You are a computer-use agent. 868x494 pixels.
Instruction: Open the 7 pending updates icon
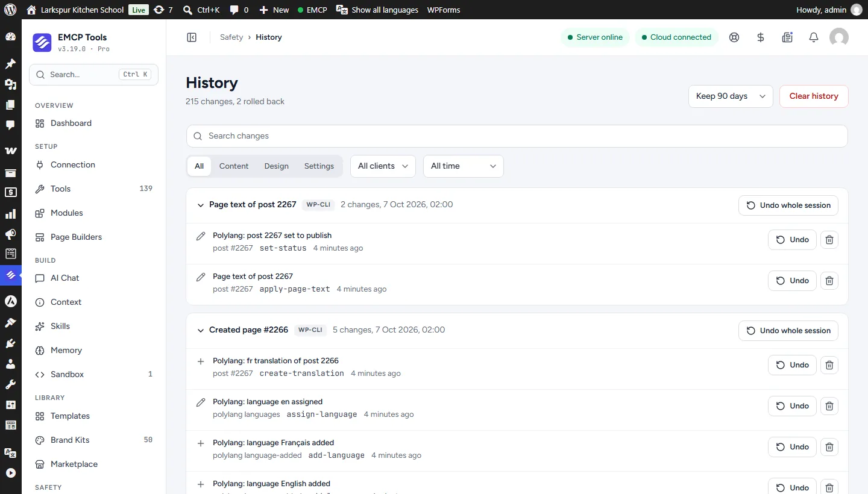163,10
